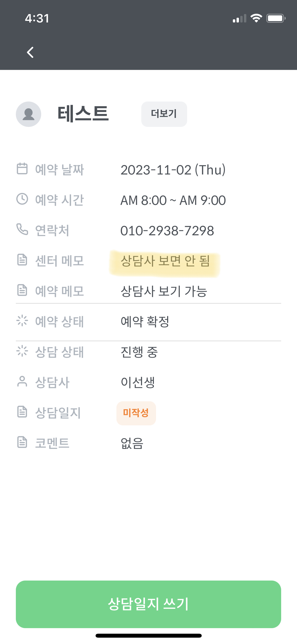Image resolution: width=297 pixels, height=644 pixels.
Task: Expand details with the 더보기 button
Action: (x=164, y=114)
